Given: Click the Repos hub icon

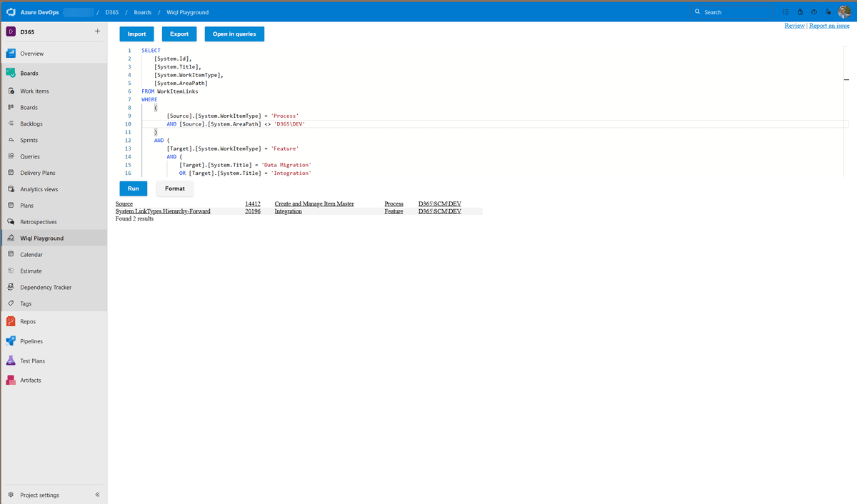Looking at the screenshot, I should click(11, 322).
